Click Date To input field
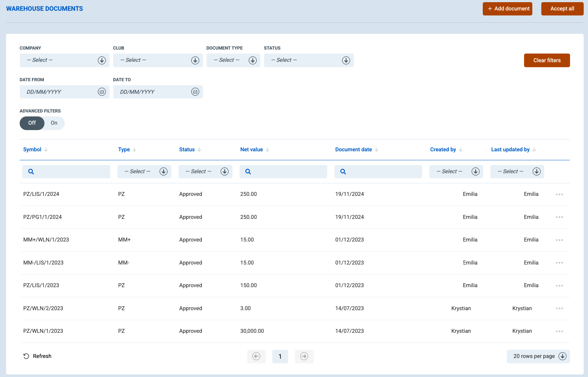 158,92
